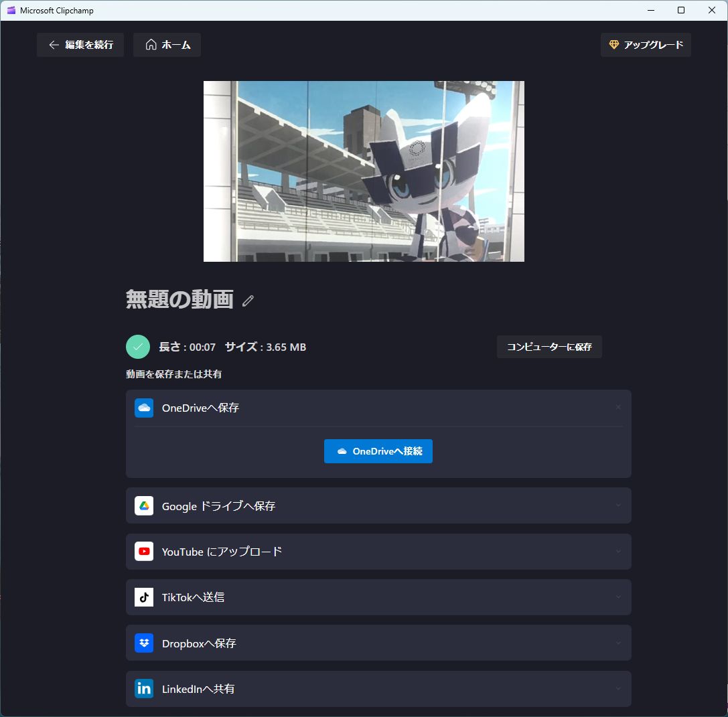Click the 動画を保存または共有 heading

173,374
